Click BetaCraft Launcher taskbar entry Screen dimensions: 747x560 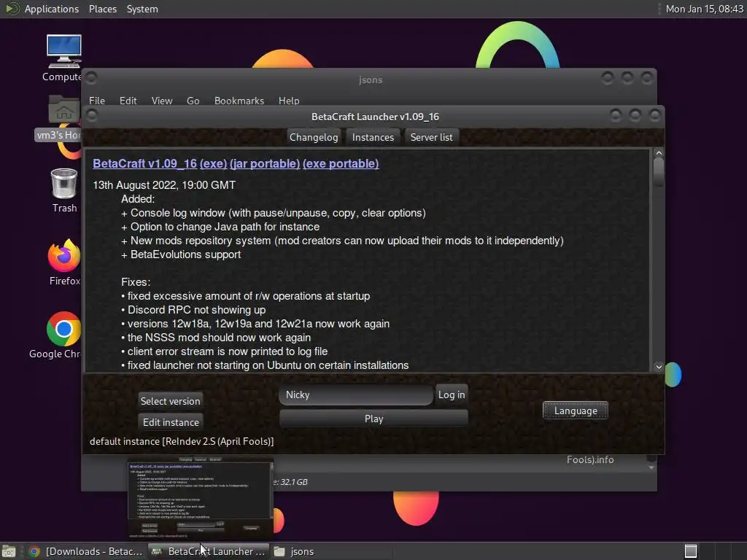pyautogui.click(x=209, y=551)
